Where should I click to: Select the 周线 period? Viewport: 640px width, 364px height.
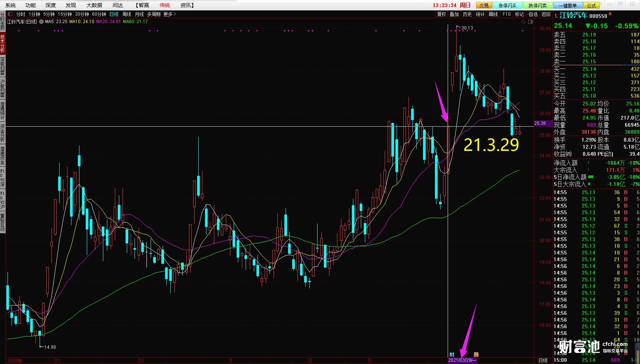[127, 14]
